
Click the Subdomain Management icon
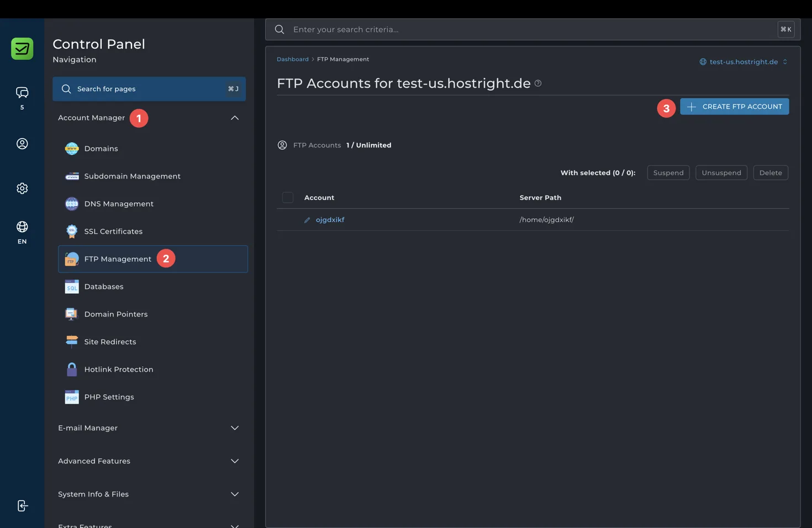72,176
